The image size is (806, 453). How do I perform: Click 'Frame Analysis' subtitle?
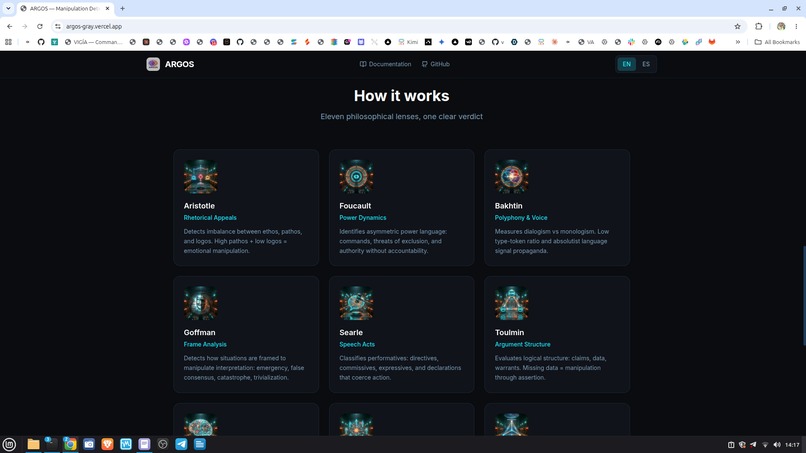tap(205, 345)
